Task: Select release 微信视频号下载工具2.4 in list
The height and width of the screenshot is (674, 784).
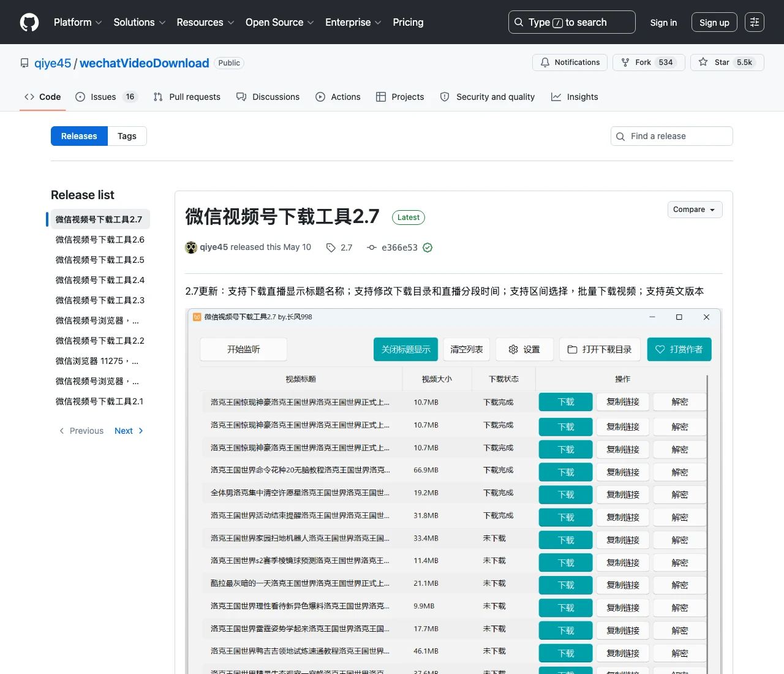Action: click(100, 280)
